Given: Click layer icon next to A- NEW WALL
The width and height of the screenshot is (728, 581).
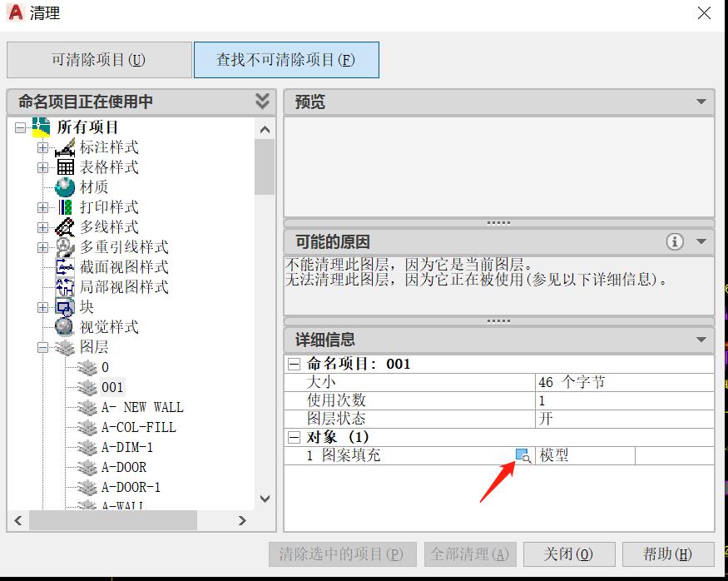Looking at the screenshot, I should (87, 407).
